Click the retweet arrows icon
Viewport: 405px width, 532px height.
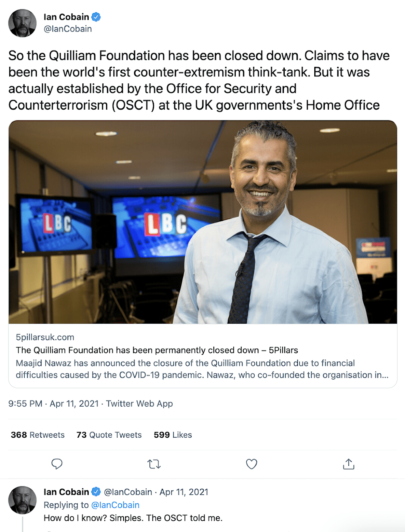[x=154, y=464]
